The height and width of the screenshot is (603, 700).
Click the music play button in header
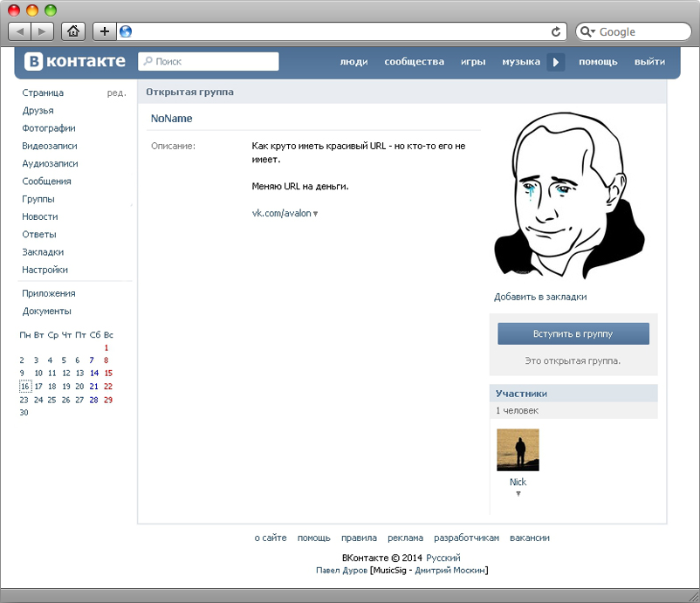tap(556, 62)
